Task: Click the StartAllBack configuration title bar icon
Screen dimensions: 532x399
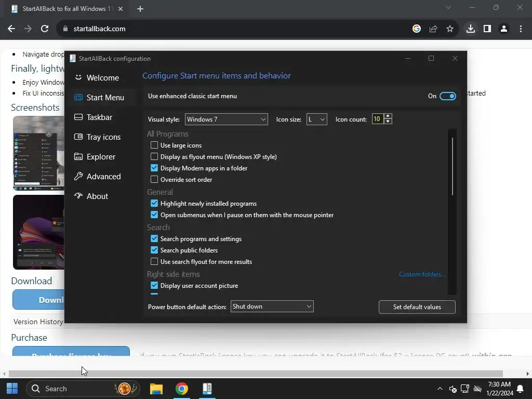Action: [73, 58]
